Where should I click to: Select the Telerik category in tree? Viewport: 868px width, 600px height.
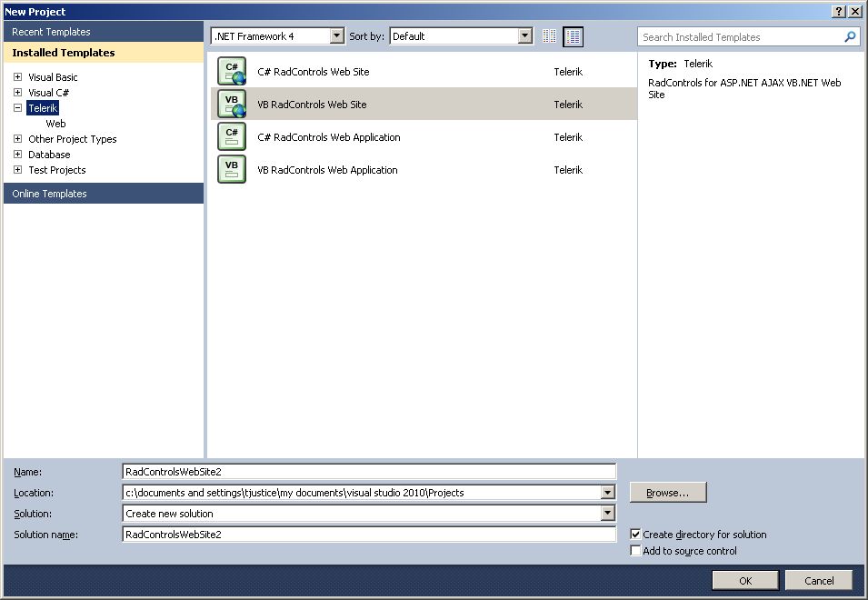(x=43, y=108)
